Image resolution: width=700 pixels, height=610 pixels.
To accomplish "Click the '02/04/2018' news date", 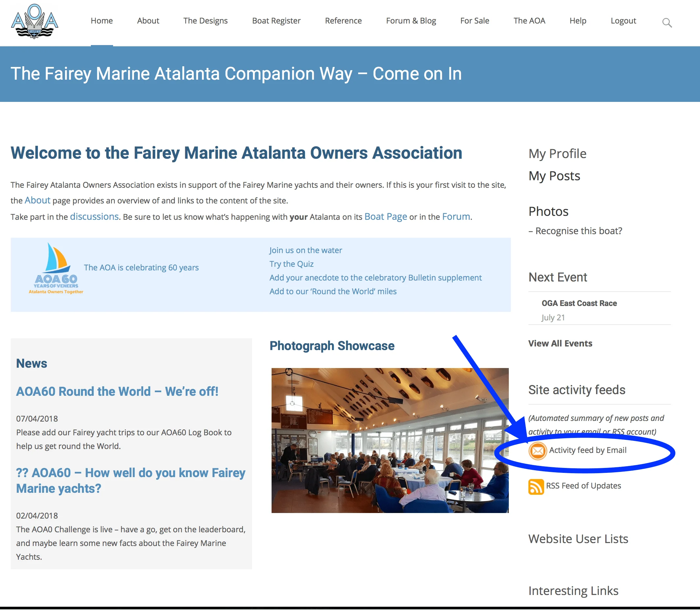I will coord(37,516).
